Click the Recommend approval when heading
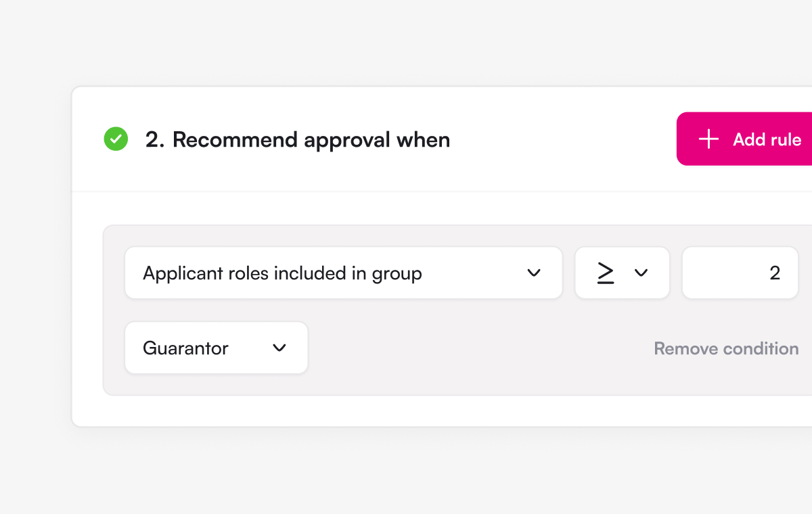 click(298, 140)
